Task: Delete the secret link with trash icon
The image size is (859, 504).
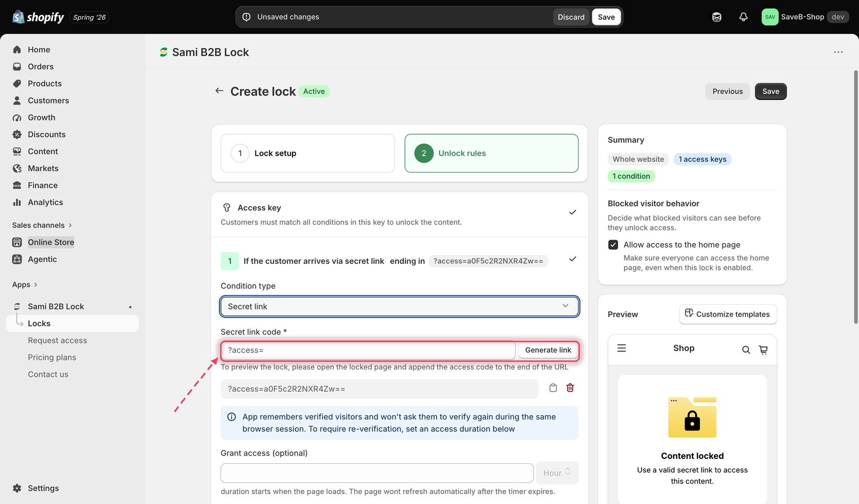Action: click(x=570, y=388)
